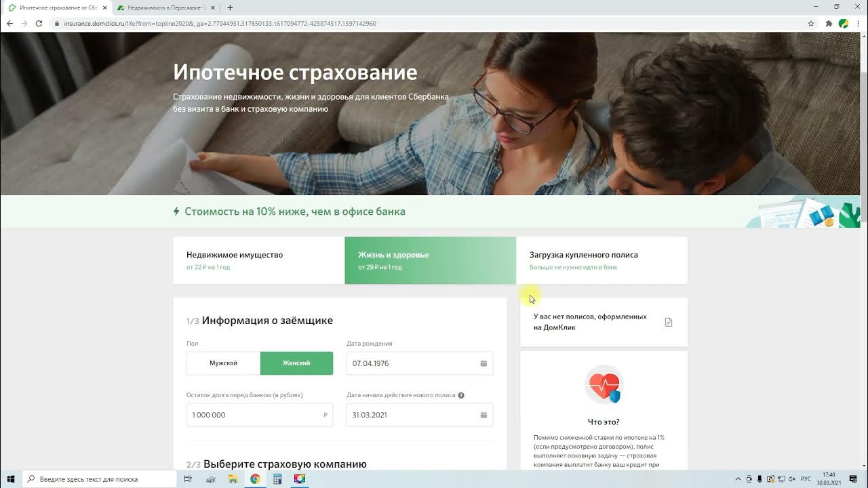Viewport: 868px width, 488px height.
Task: Click the heart shield health icon
Action: click(604, 385)
